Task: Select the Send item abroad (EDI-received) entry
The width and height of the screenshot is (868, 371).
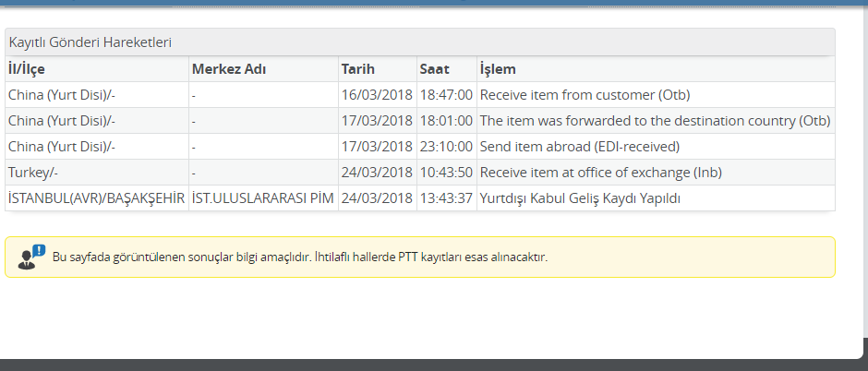Action: point(580,147)
